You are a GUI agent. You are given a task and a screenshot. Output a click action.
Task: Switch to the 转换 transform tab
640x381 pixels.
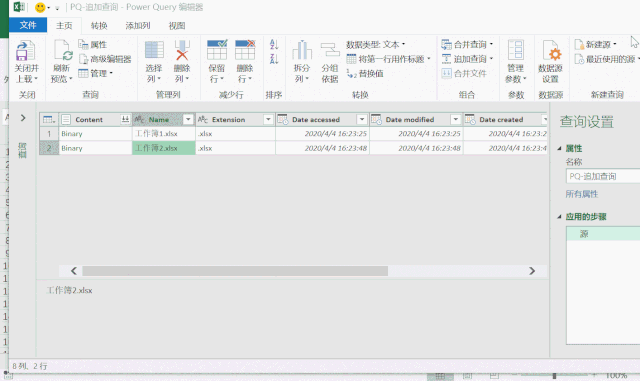tap(99, 26)
